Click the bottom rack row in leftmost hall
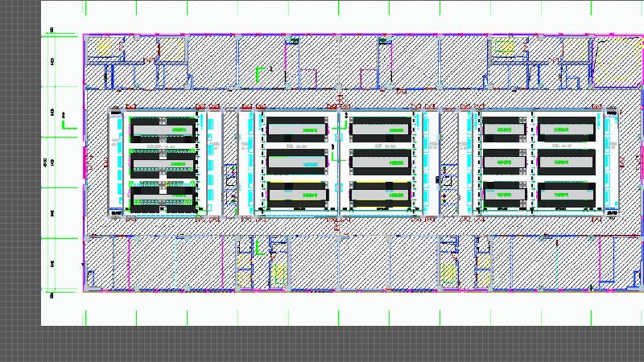Viewport: 644px width, 362px height. 163,197
